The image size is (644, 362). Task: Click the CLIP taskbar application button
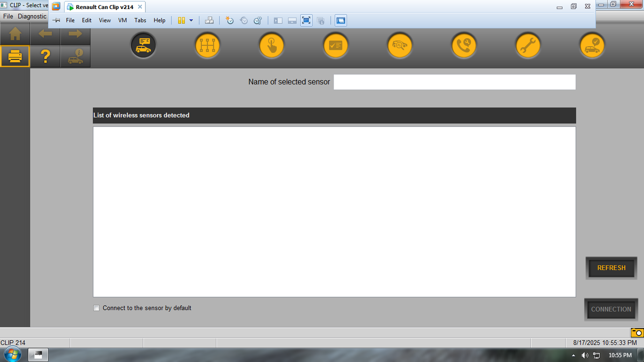(x=38, y=355)
